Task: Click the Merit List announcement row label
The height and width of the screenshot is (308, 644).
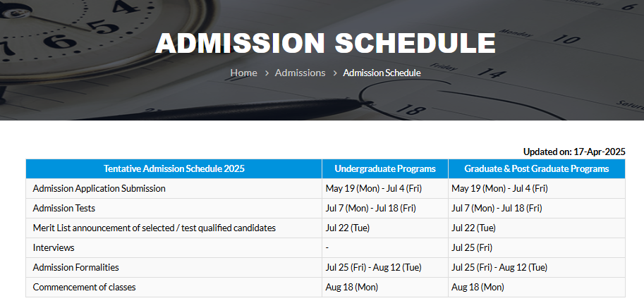Action: [154, 228]
